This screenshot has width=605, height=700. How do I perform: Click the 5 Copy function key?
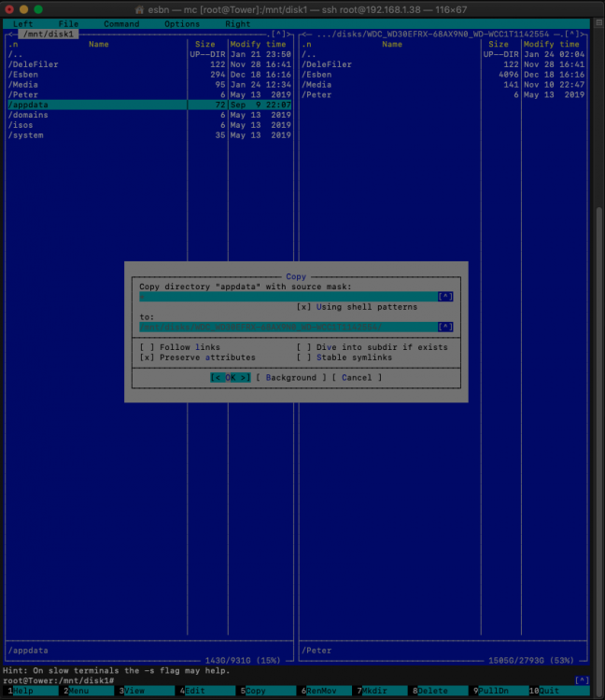268,691
